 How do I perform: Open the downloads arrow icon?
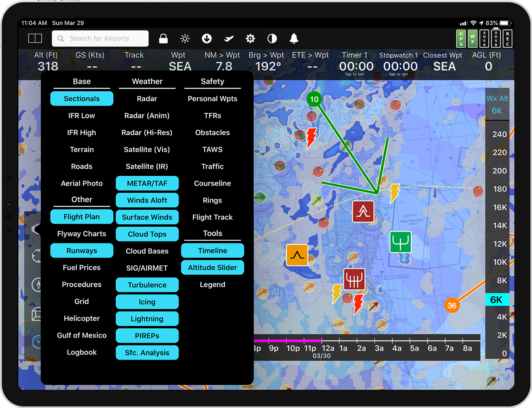(207, 39)
